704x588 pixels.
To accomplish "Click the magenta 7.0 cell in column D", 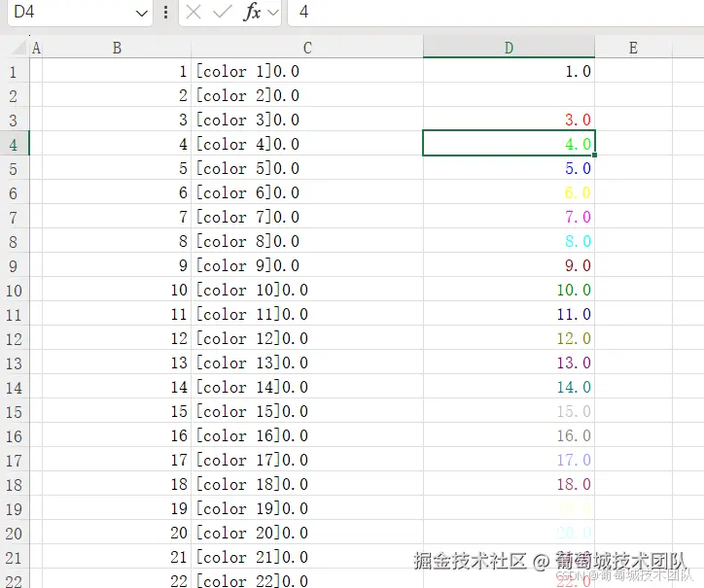I will pos(510,217).
